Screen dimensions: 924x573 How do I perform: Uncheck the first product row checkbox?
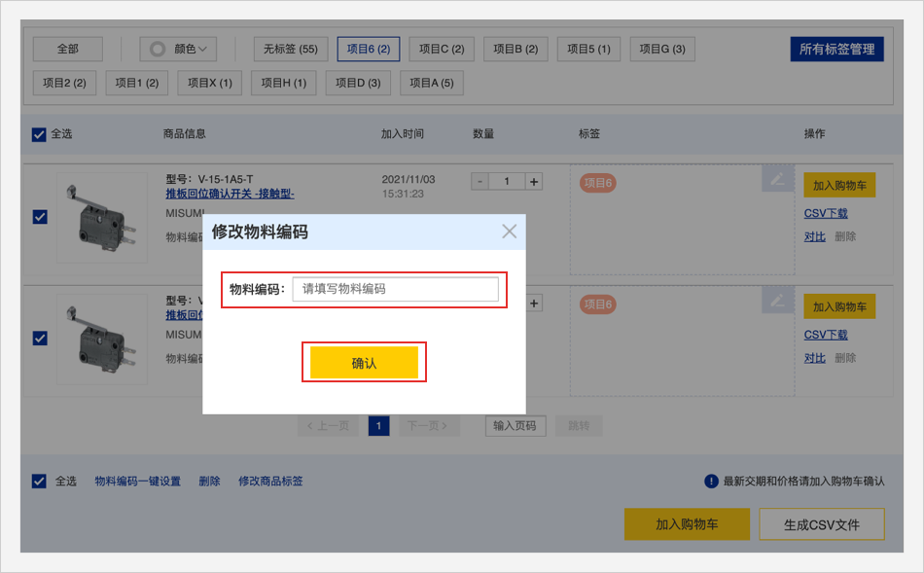[40, 217]
